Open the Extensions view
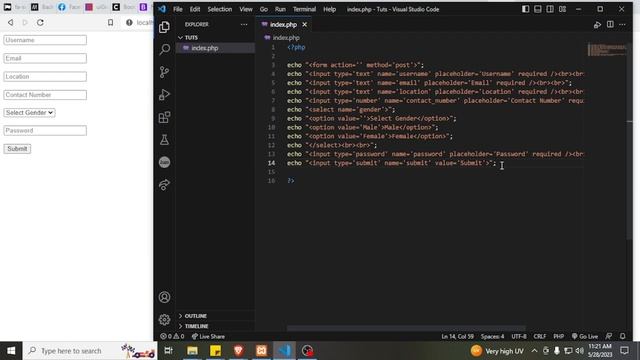 [x=164, y=118]
